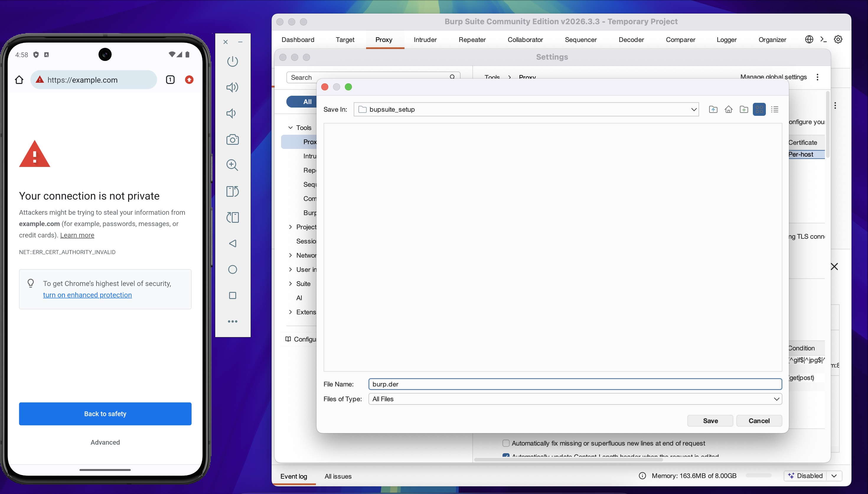This screenshot has height=494, width=868.
Task: Click the memory info circle icon
Action: click(x=642, y=476)
